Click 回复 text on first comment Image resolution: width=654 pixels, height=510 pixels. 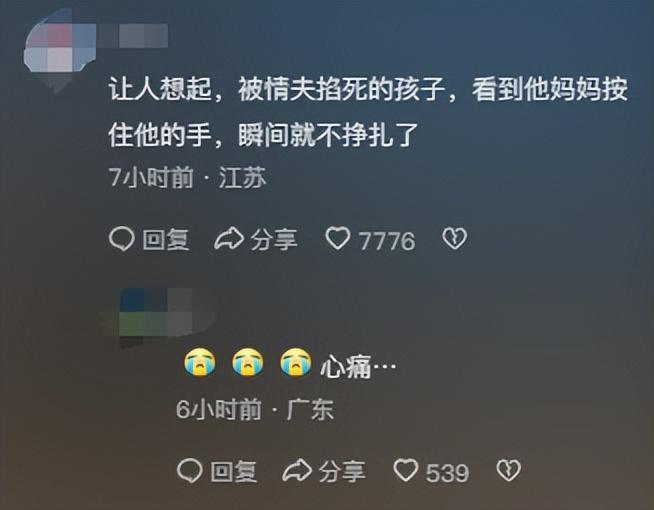coord(166,240)
